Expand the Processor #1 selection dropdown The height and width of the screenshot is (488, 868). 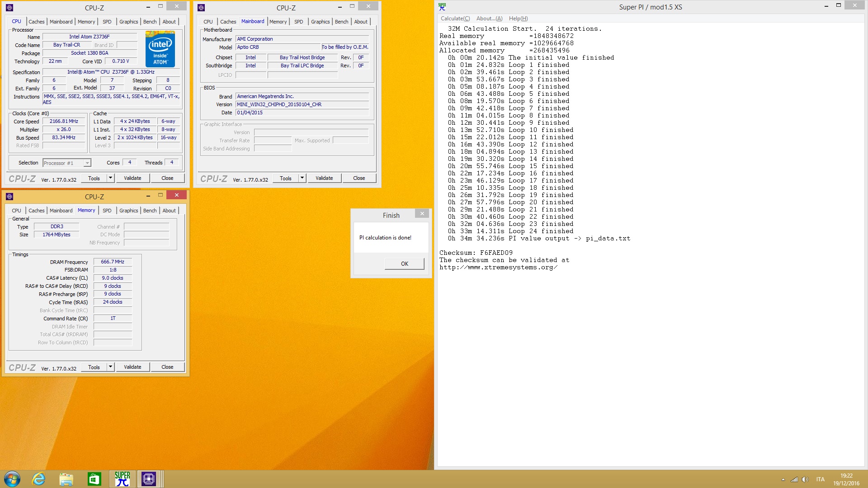click(x=87, y=163)
